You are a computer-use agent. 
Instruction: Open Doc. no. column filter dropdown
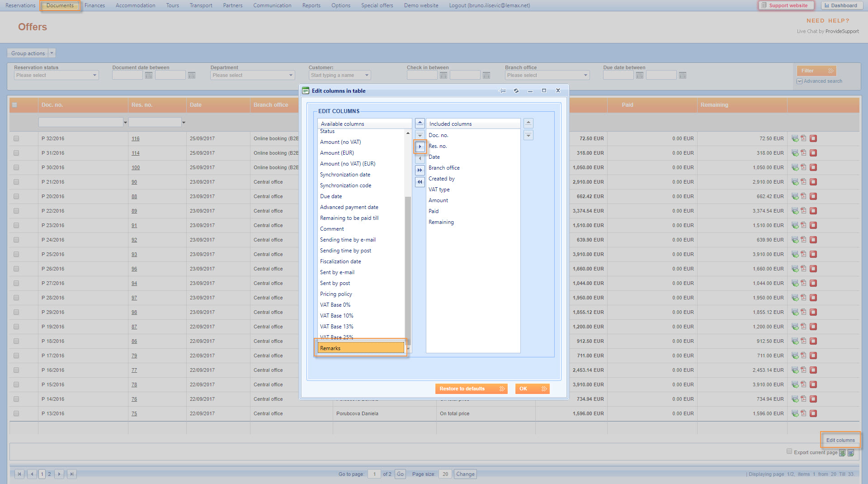(125, 122)
